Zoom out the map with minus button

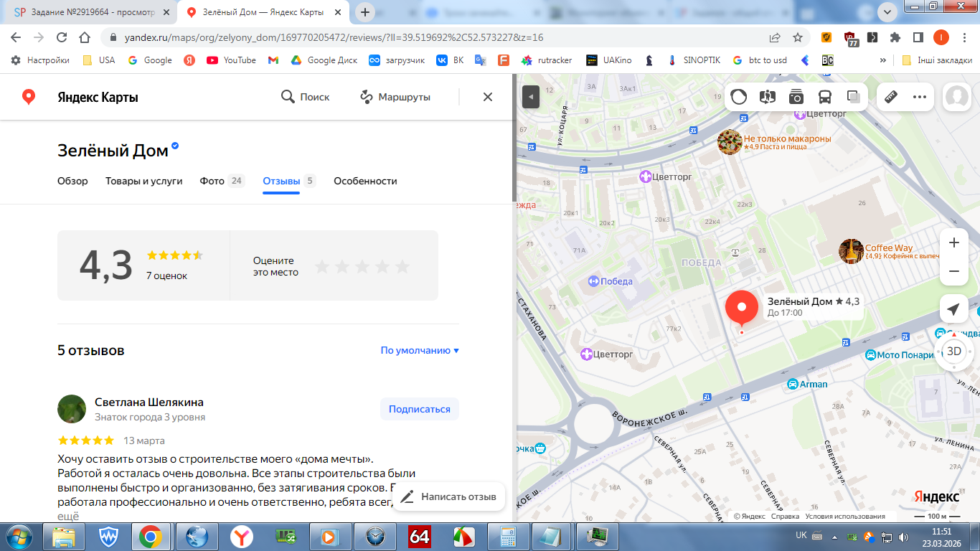[x=954, y=271]
